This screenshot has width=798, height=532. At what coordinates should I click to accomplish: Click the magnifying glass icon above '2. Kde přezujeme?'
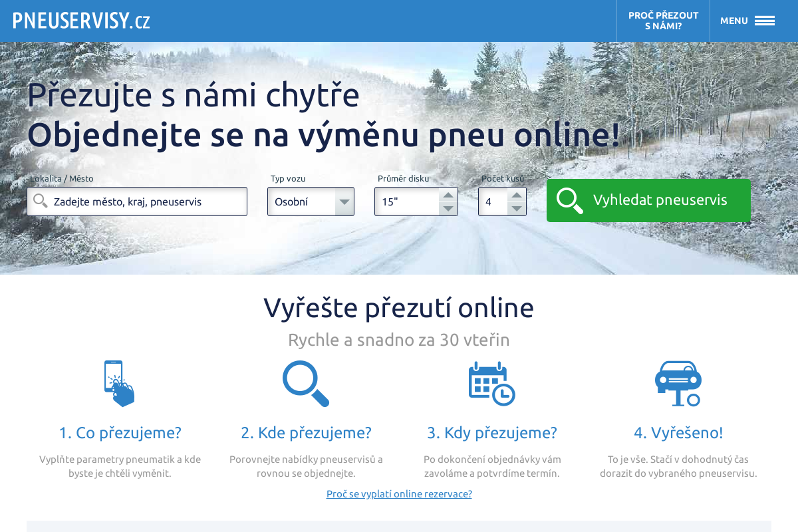click(x=306, y=383)
